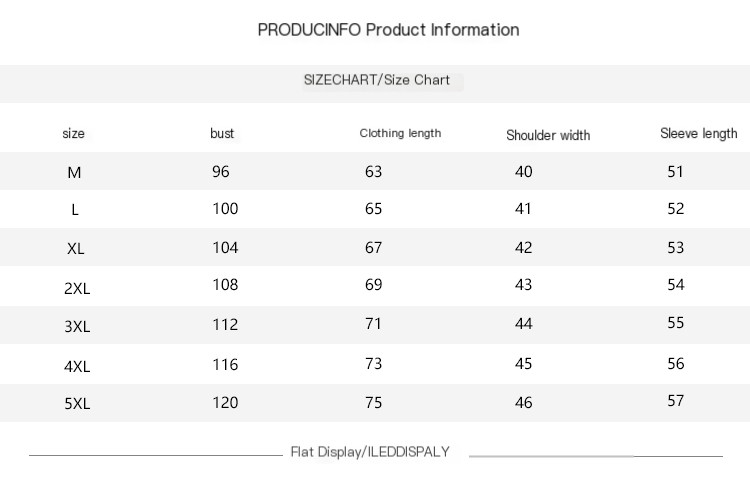This screenshot has width=750, height=495.
Task: Click clothing length value 69
Action: coord(374,285)
